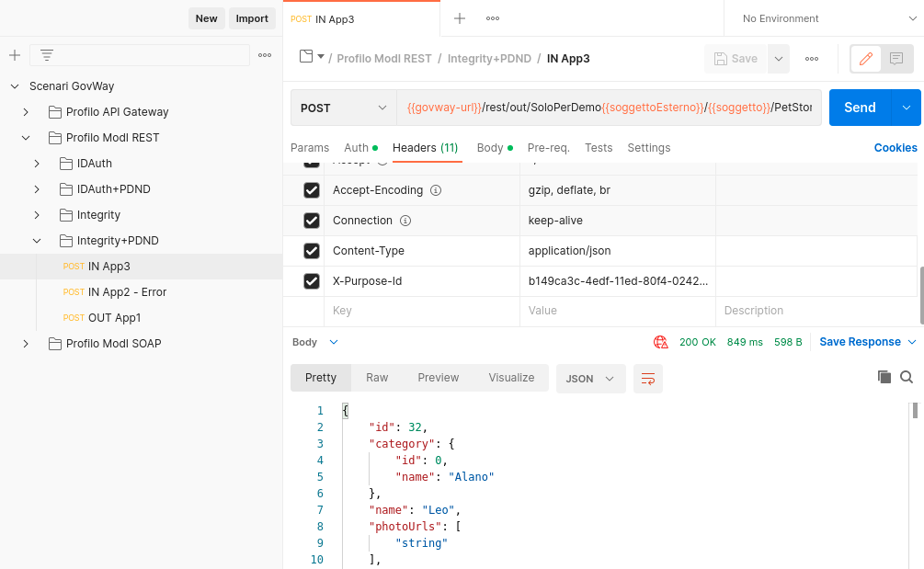Click the Profilo ModI SOAP folder icon
924x569 pixels.
coord(55,344)
